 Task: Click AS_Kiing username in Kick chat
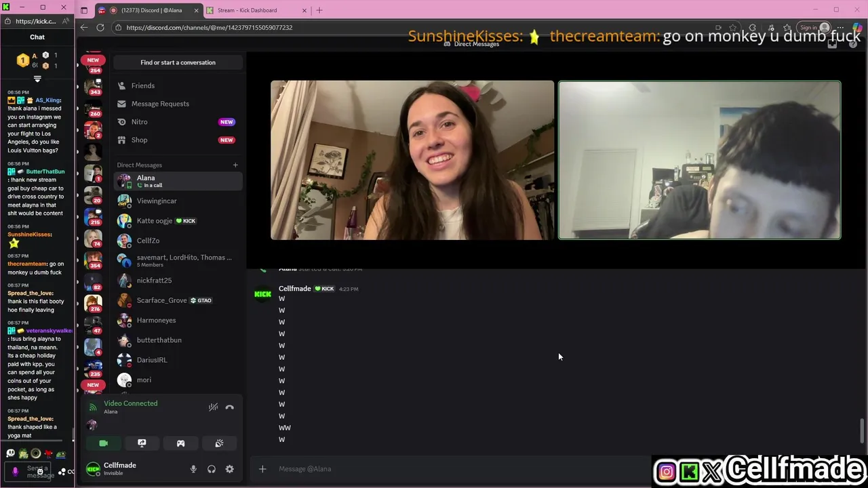pos(48,100)
